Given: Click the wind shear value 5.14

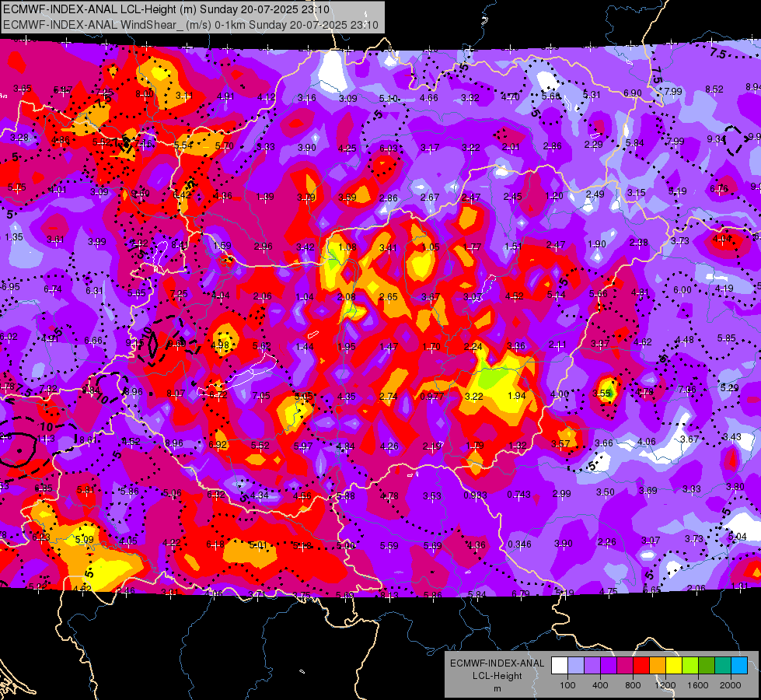Looking at the screenshot, I should click(x=556, y=295).
